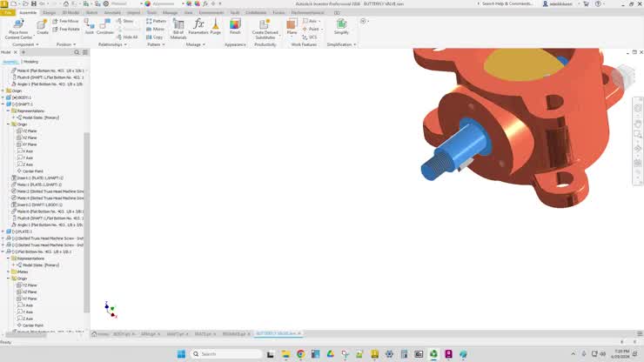This screenshot has width=644, height=362.
Task: Switch to the SHAFT.ipt document tab
Action: (x=176, y=334)
